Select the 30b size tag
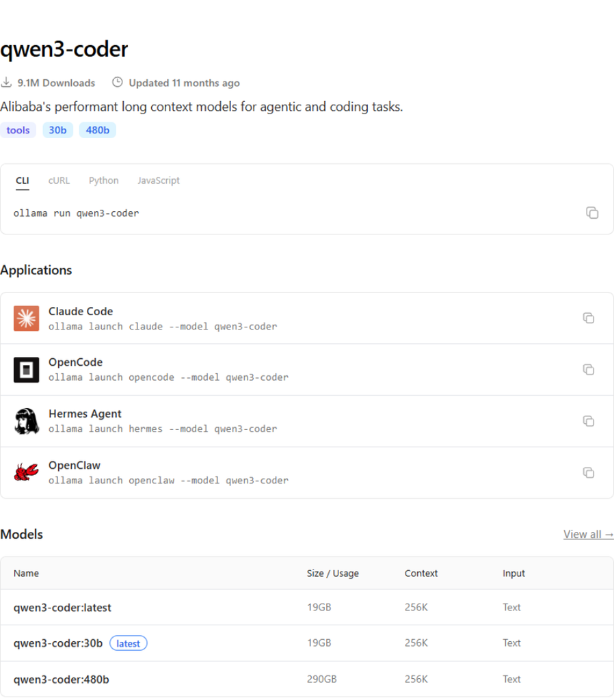 click(x=57, y=130)
